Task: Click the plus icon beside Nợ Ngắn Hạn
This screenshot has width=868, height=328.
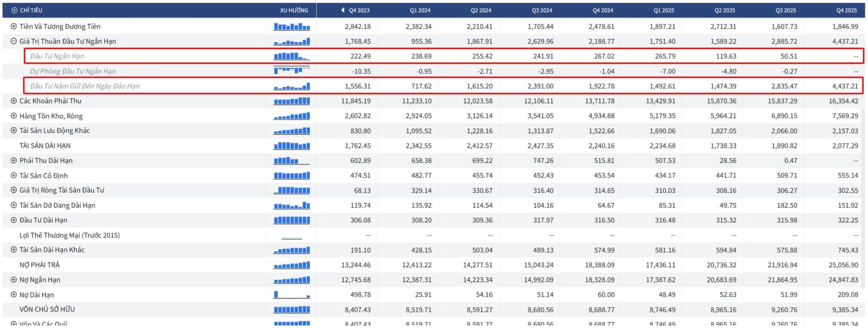Action: [14, 280]
